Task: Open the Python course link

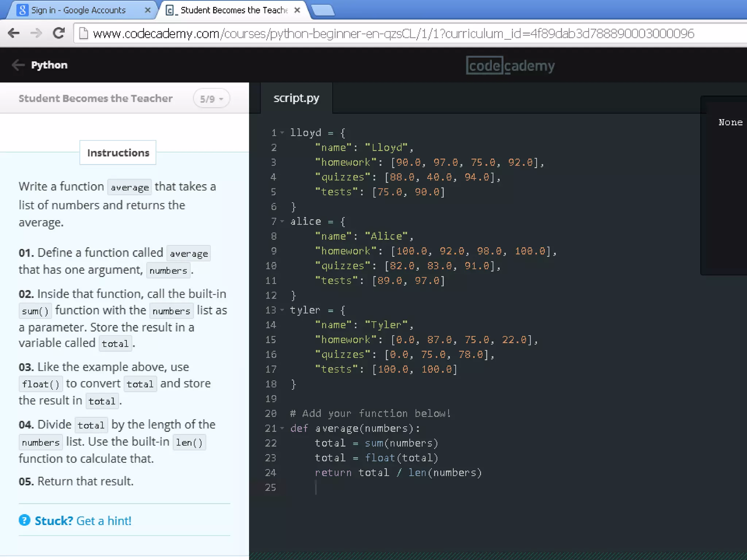Action: coord(49,65)
